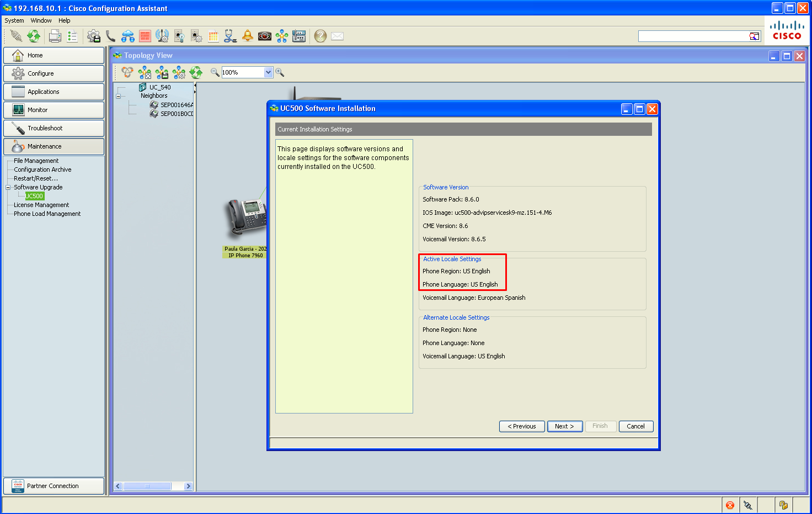Image resolution: width=812 pixels, height=514 pixels.
Task: Click the port with lightbulb icon
Action: 179,36
